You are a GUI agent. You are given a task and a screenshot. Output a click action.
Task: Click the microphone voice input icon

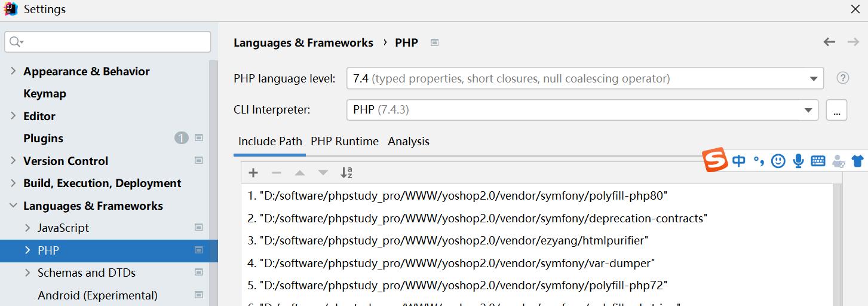(798, 161)
